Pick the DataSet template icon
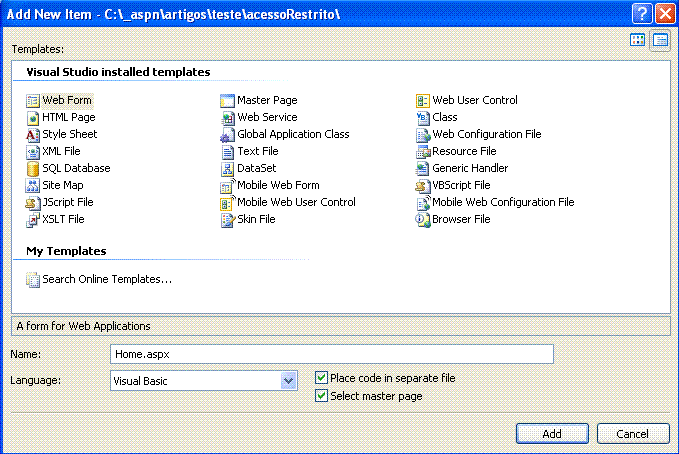The image size is (679, 454). 227,168
